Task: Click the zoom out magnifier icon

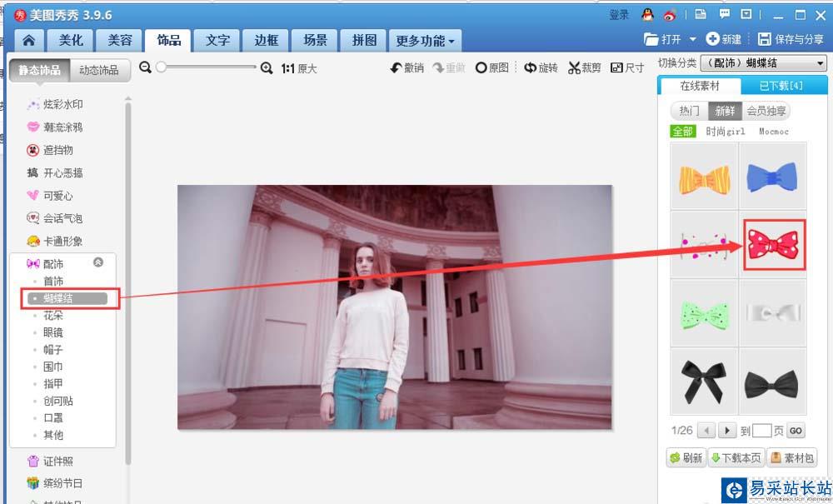Action: pos(145,67)
